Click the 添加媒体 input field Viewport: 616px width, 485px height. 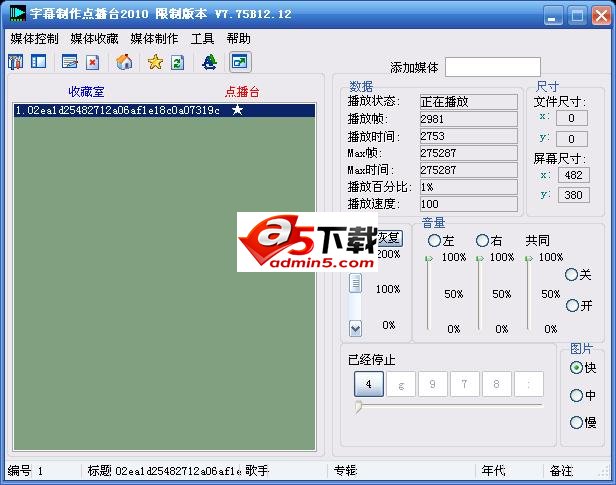(x=493, y=67)
